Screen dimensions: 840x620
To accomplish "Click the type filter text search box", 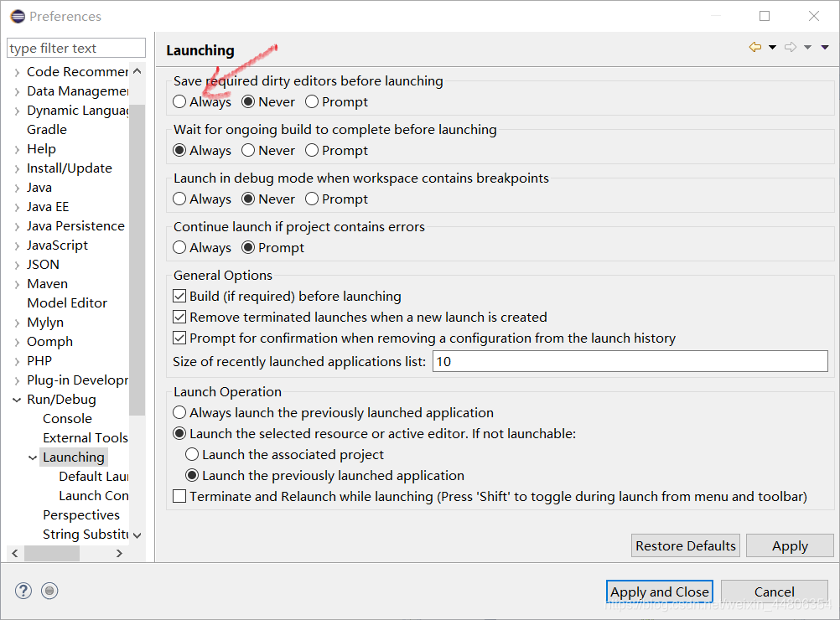I will click(x=76, y=49).
